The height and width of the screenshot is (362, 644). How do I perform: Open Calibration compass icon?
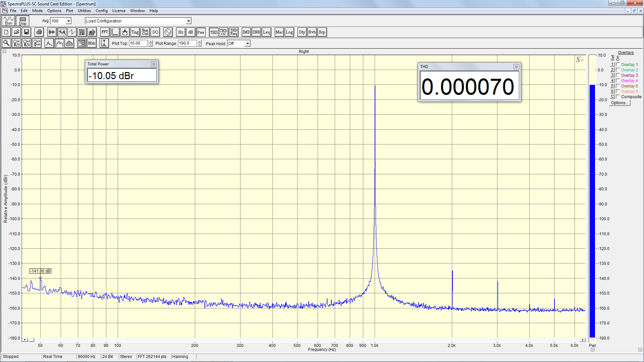point(125,32)
